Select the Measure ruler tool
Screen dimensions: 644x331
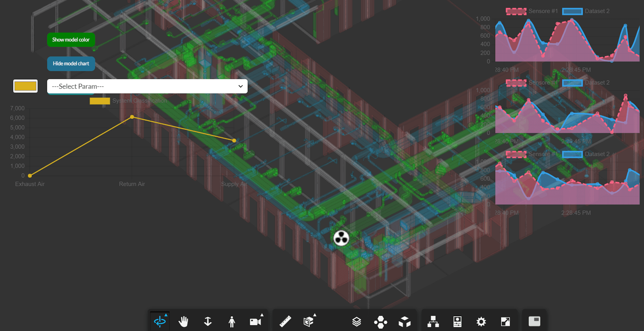(285, 322)
